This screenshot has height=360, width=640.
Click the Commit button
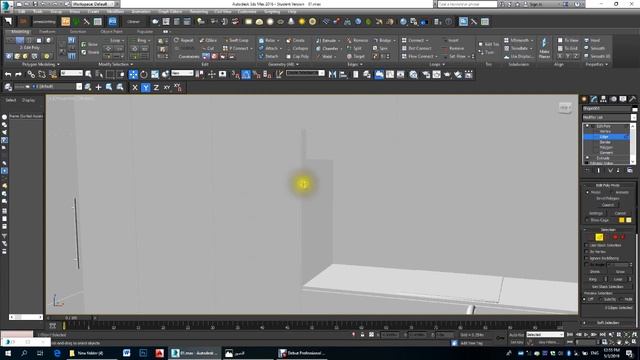coord(608,205)
